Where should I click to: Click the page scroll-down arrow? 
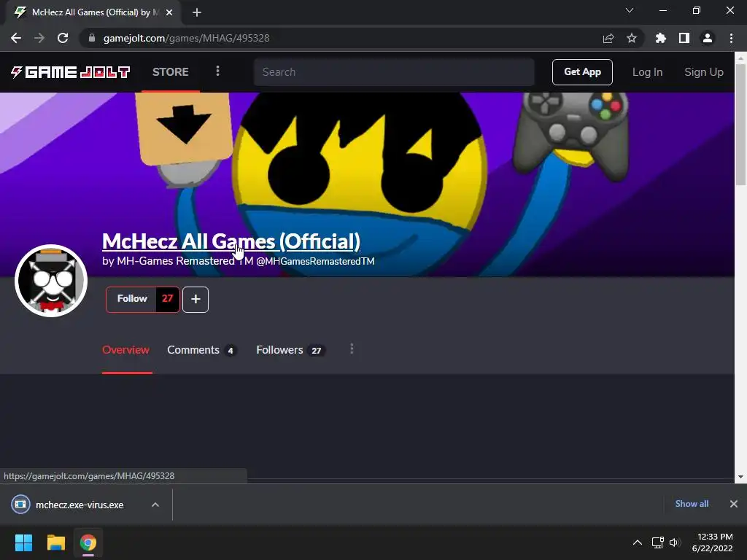pos(741,477)
